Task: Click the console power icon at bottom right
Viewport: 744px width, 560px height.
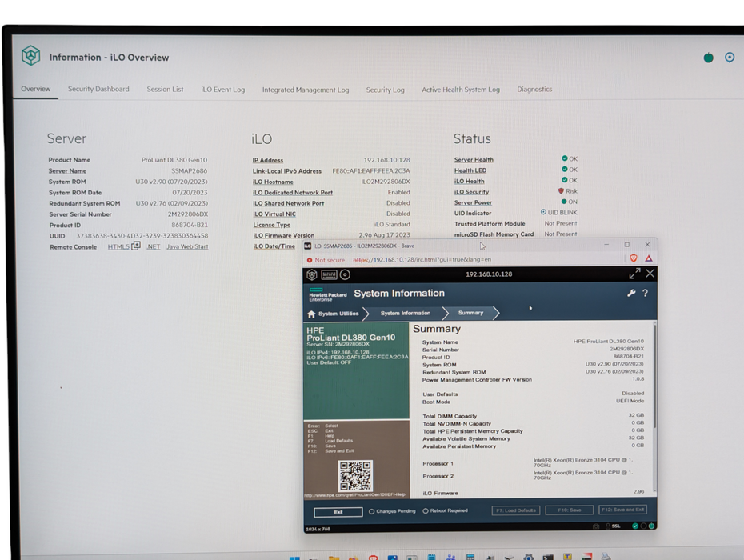Action: coord(651,526)
